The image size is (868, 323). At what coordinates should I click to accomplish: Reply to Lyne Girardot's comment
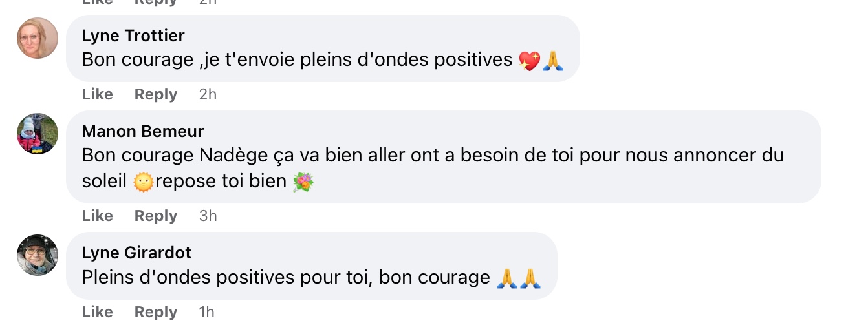156,312
